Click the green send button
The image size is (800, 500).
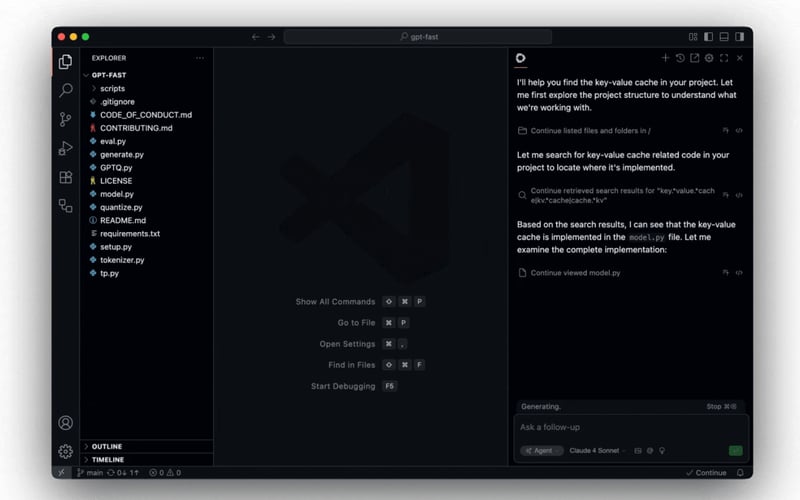click(x=735, y=451)
